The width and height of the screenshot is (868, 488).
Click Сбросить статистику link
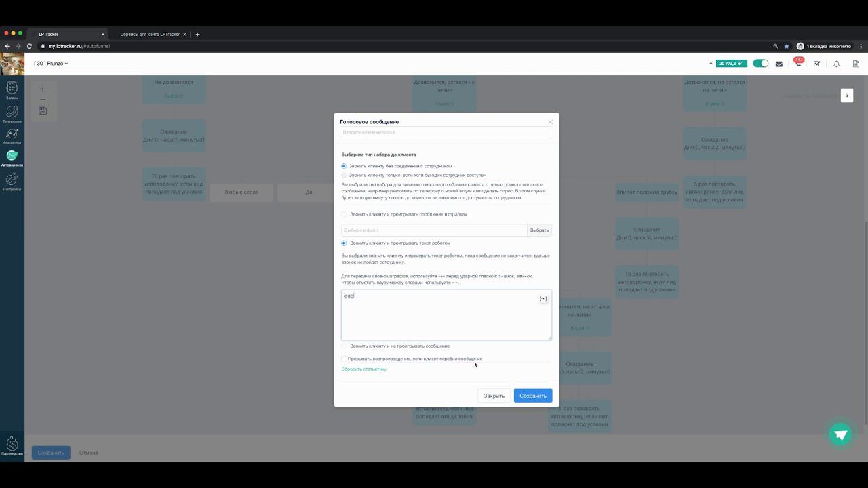[364, 369]
